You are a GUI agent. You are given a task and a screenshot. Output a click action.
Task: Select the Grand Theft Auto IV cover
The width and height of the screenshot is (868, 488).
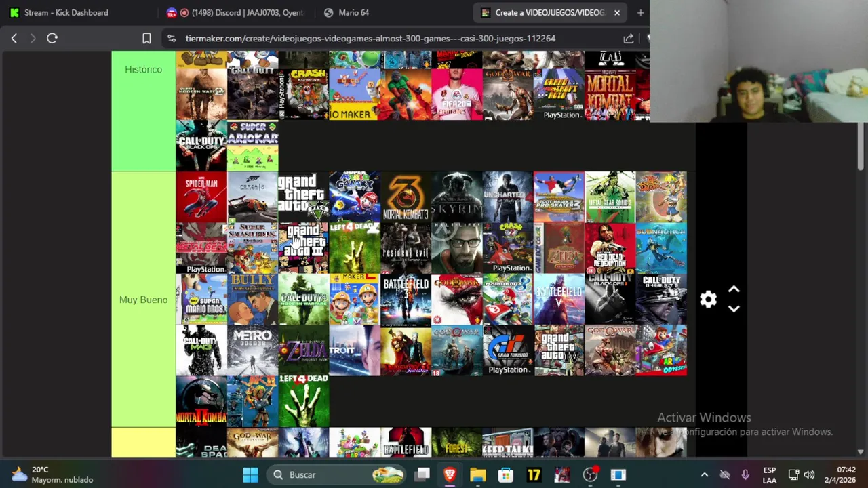(559, 350)
